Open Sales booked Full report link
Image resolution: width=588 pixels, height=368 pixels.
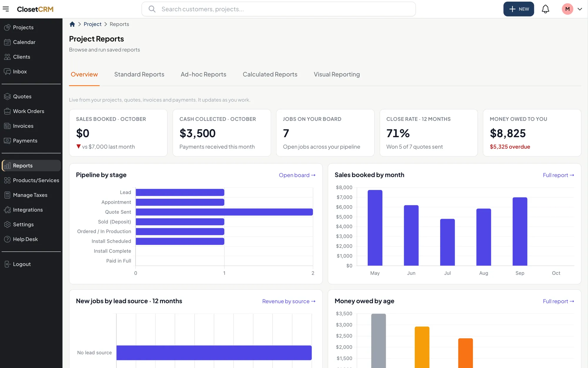pyautogui.click(x=558, y=175)
